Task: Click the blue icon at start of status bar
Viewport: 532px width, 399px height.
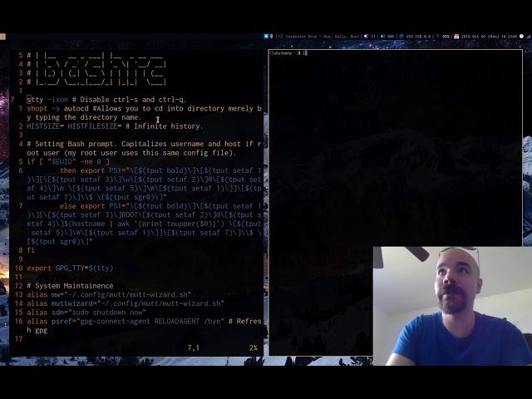Action: click(266, 37)
